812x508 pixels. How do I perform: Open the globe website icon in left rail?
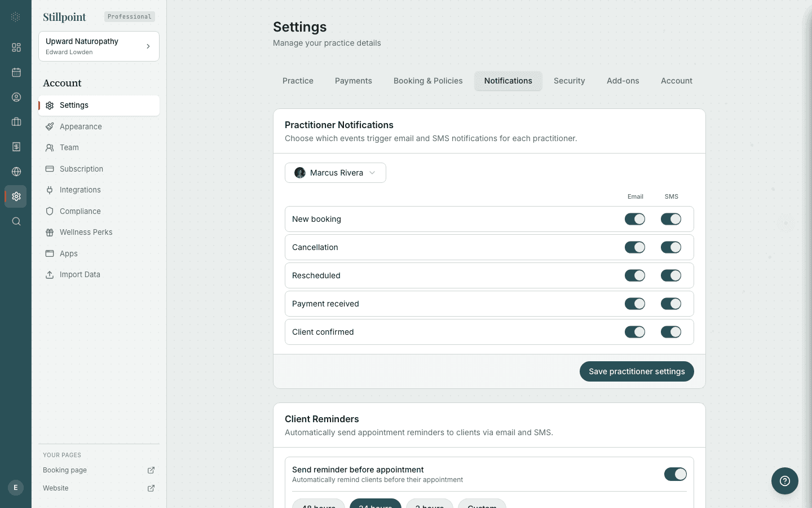16,172
